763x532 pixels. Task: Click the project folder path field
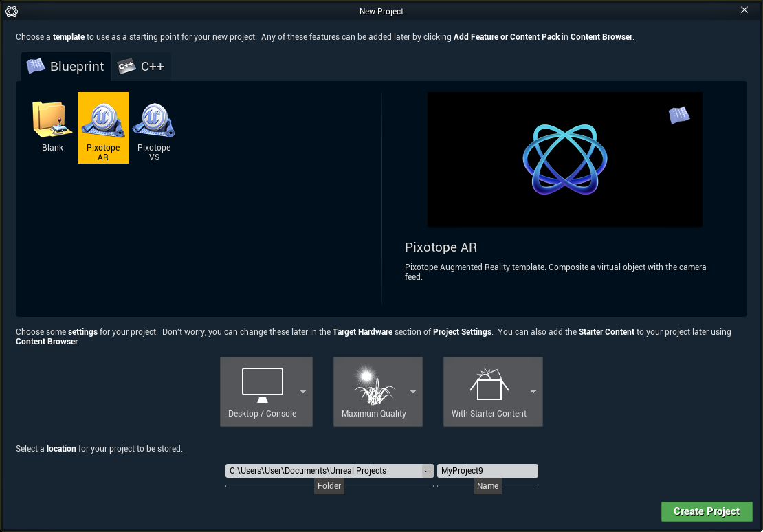tap(323, 471)
